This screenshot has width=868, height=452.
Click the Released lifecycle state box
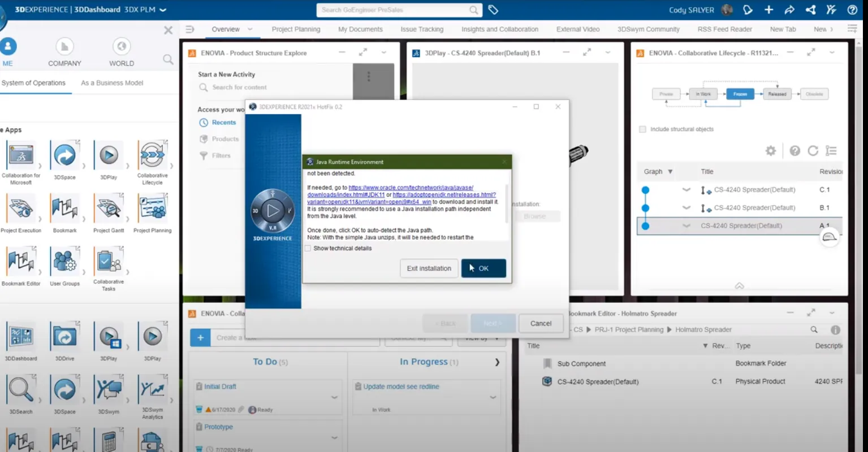777,94
